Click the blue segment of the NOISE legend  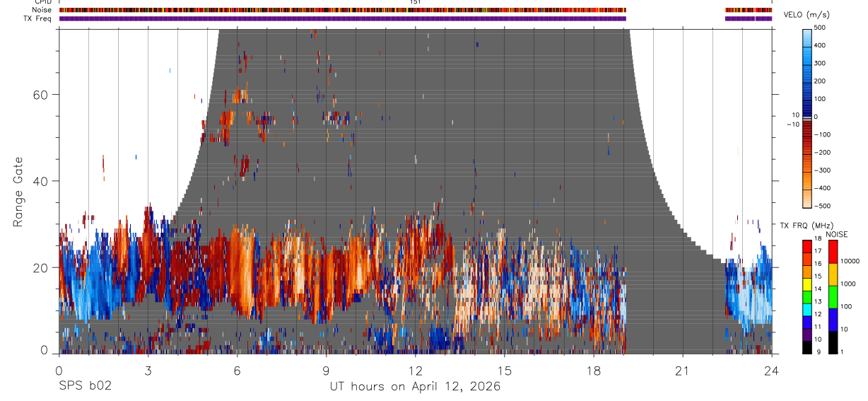click(834, 319)
